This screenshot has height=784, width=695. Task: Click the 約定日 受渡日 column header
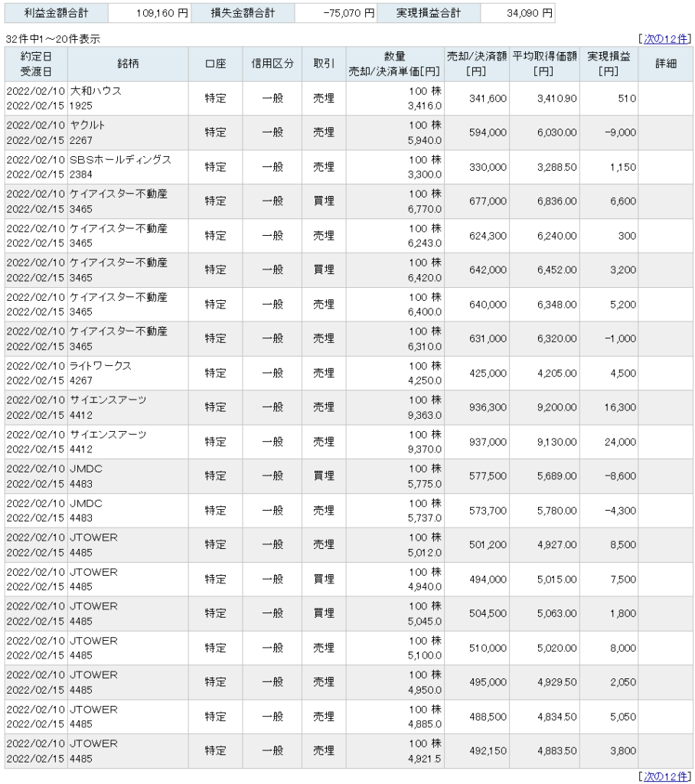[36, 64]
